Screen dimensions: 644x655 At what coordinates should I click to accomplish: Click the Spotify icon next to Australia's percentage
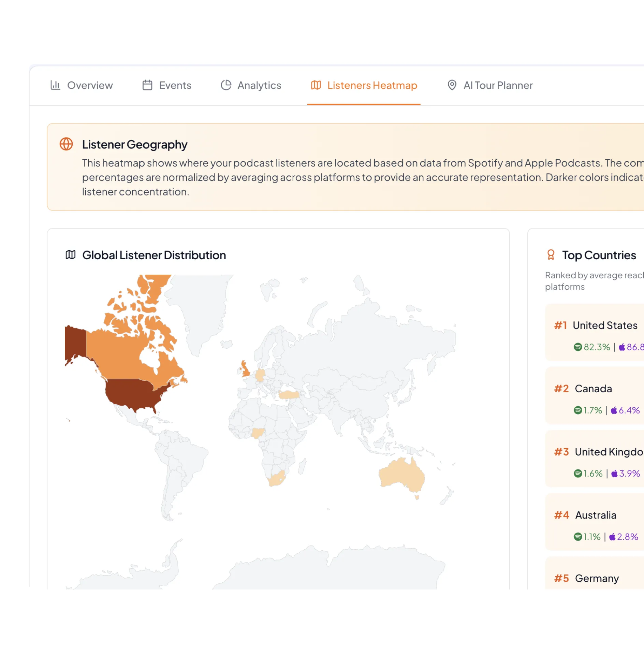point(577,537)
